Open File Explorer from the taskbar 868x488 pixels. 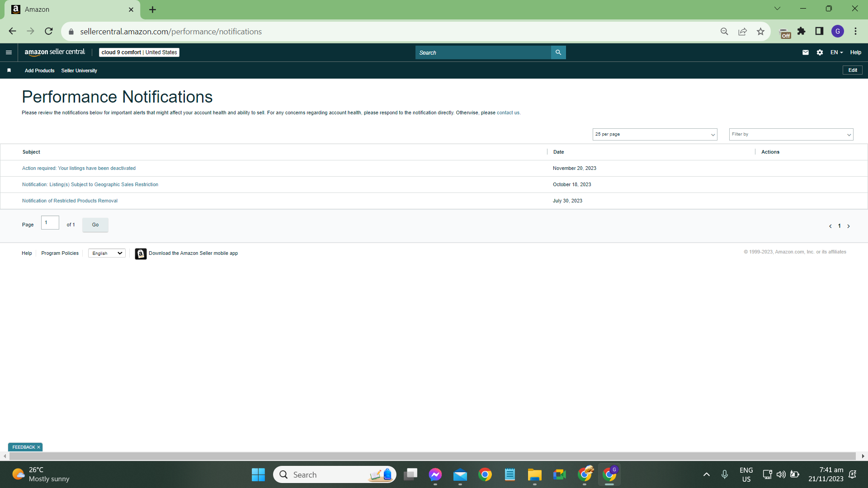coord(534,474)
